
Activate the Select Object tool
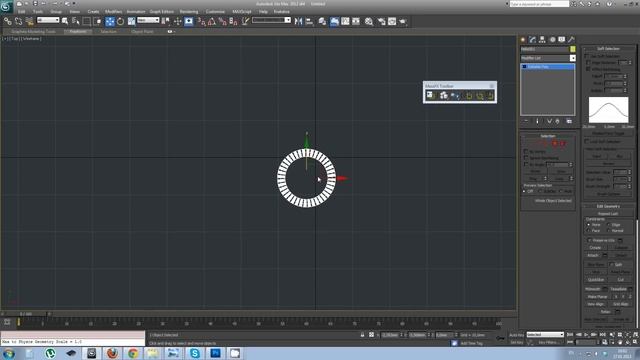click(65, 21)
